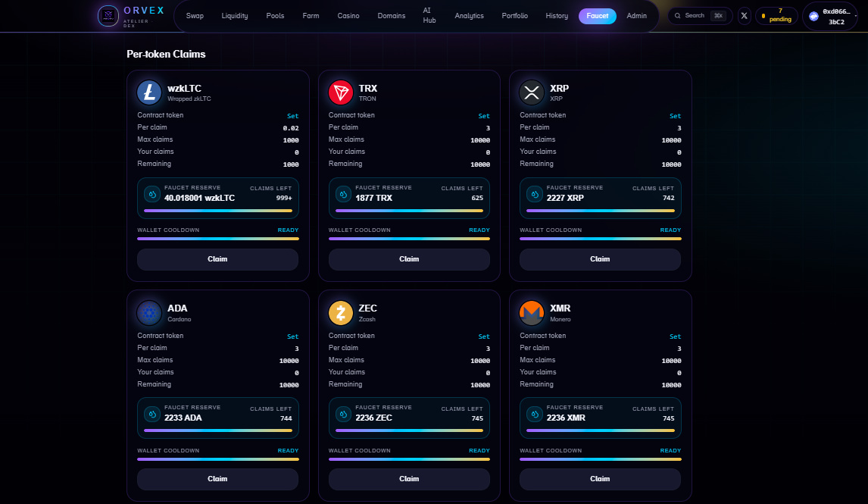Click the '2227 XRP' reserve amount
Image resolution: width=868 pixels, height=504 pixels.
click(x=565, y=198)
